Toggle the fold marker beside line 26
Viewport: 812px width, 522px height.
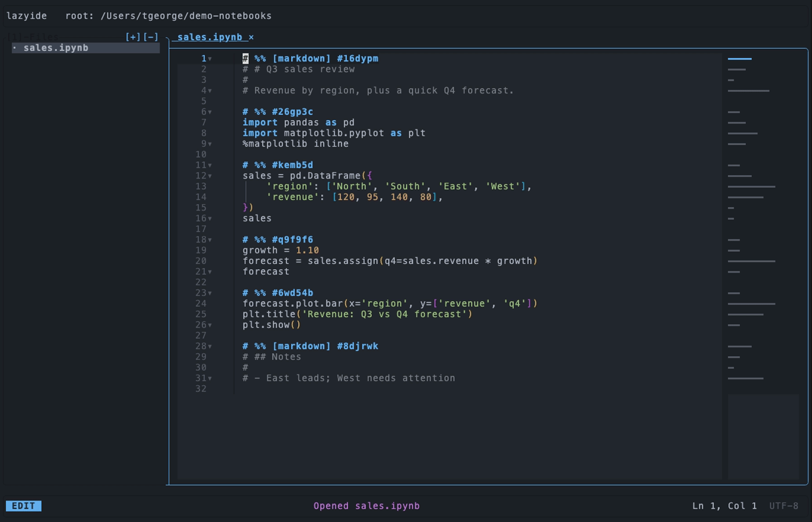click(x=210, y=325)
